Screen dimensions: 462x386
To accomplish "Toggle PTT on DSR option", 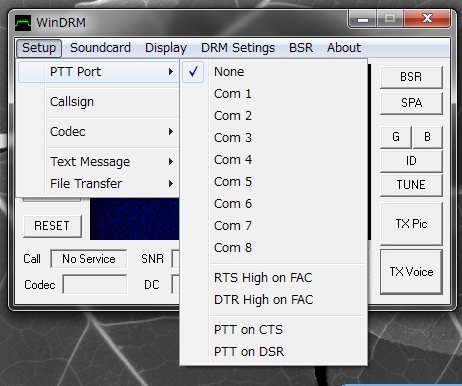I will 274,352.
